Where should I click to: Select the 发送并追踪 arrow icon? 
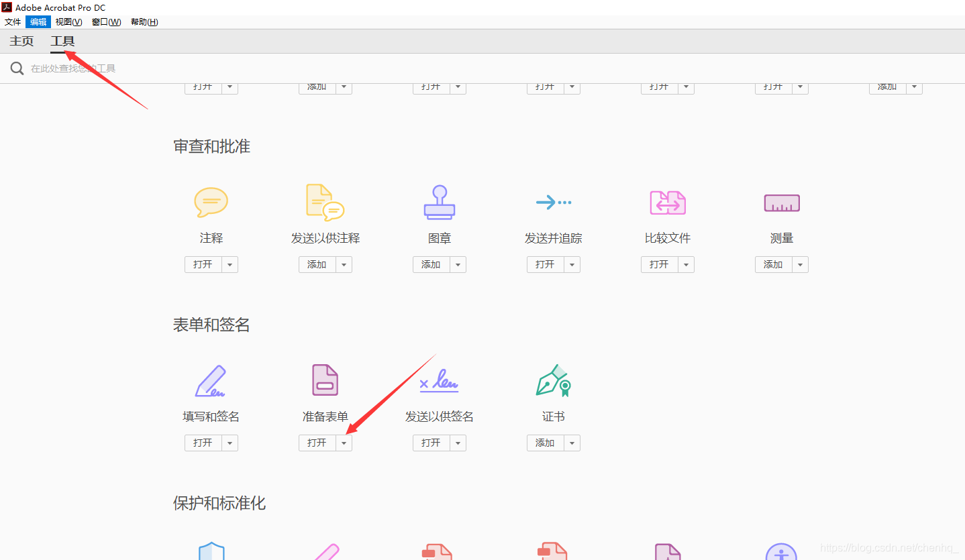(554, 202)
